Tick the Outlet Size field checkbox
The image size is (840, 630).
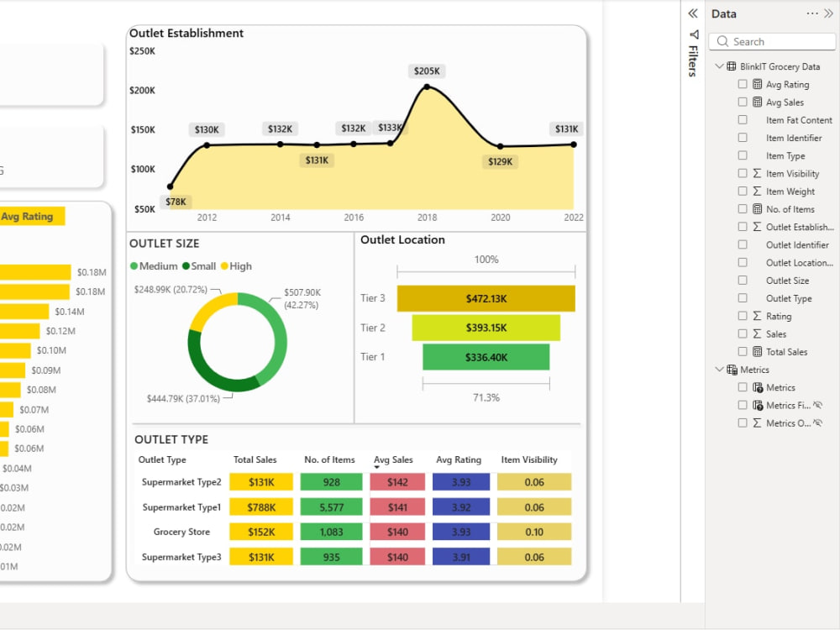click(743, 281)
